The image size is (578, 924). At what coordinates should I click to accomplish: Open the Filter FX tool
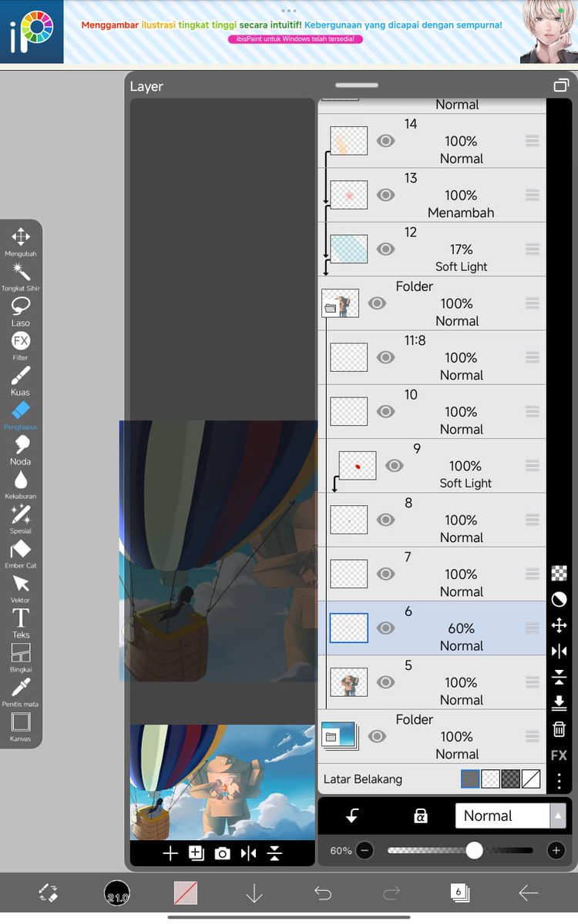tap(21, 346)
